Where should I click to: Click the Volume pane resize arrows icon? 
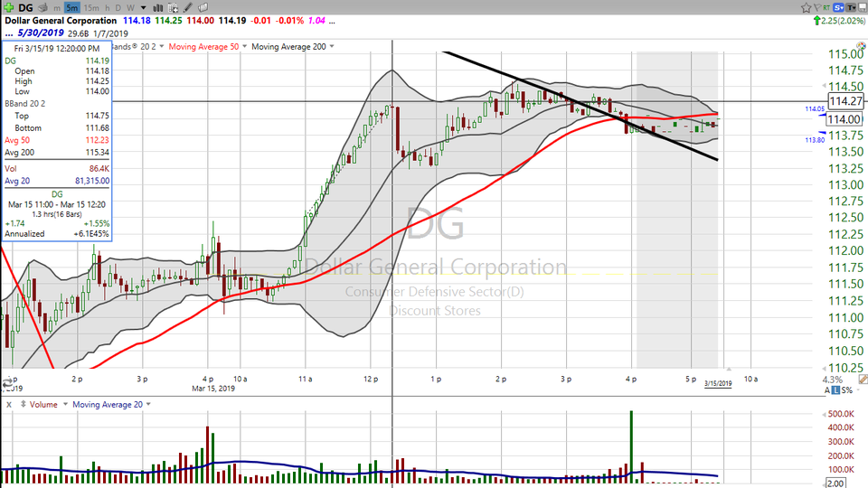click(24, 405)
